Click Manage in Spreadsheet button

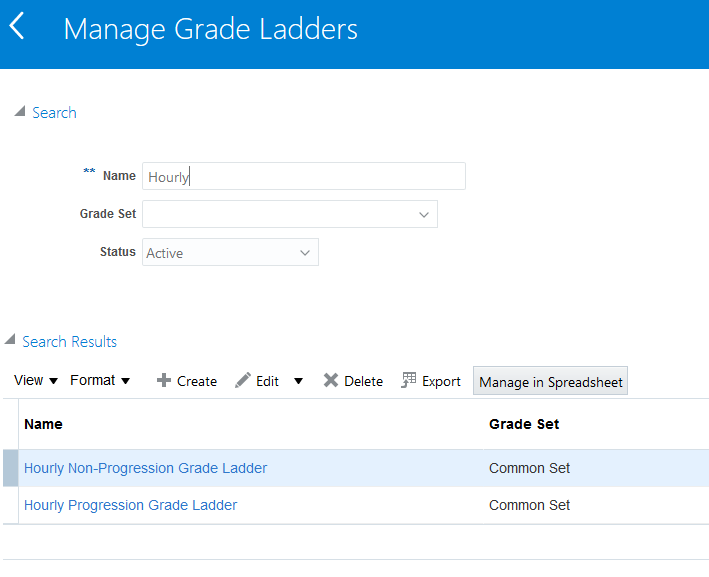click(x=550, y=381)
